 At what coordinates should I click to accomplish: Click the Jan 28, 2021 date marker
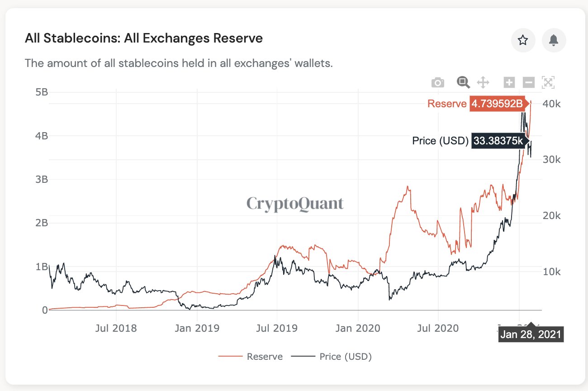coord(531,334)
